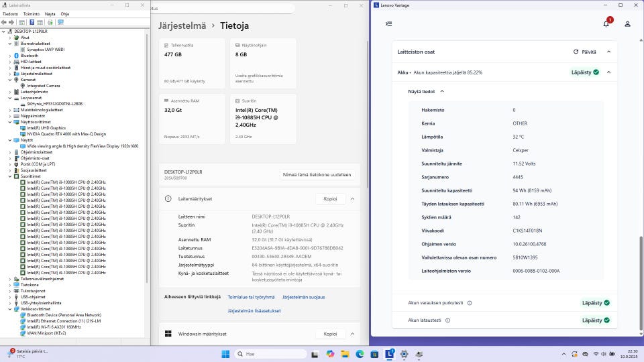Open Järjestelmän suojaus link
Viewport: 644px width, 362px height.
[x=303, y=297]
